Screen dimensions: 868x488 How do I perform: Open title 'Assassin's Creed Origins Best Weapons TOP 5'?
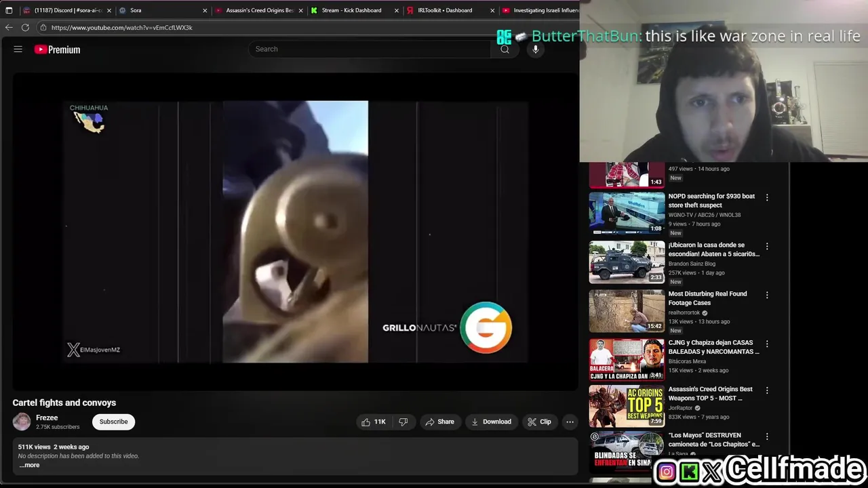(711, 394)
